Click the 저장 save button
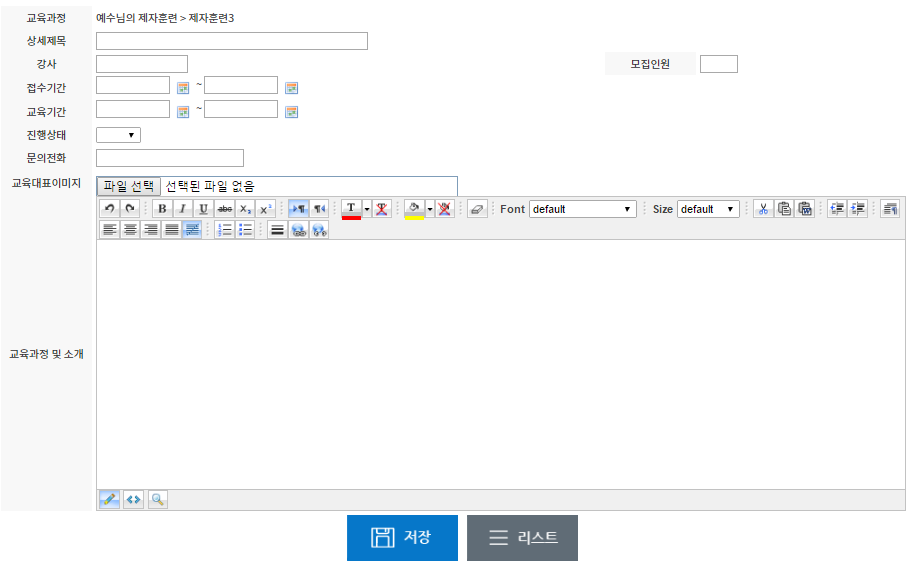The width and height of the screenshot is (920, 579). pyautogui.click(x=402, y=538)
